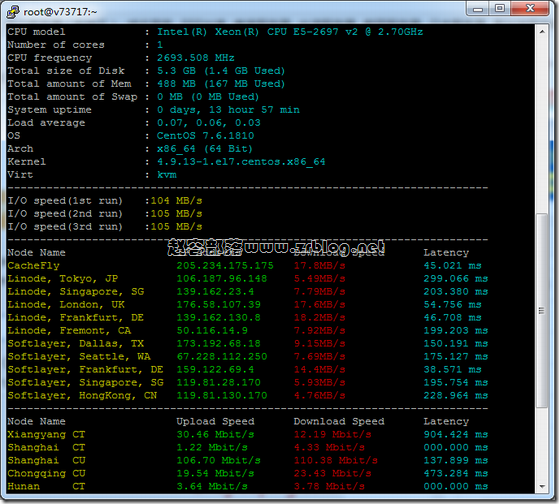The image size is (559, 504).
Task: Click the Softlayer, Frankfurt, DE node name
Action: [x=85, y=370]
